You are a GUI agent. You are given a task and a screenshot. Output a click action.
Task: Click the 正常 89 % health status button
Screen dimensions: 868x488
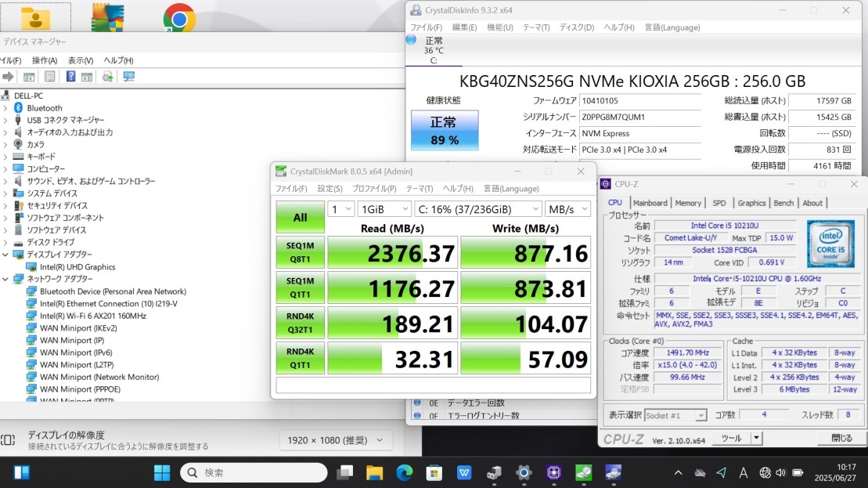[445, 131]
